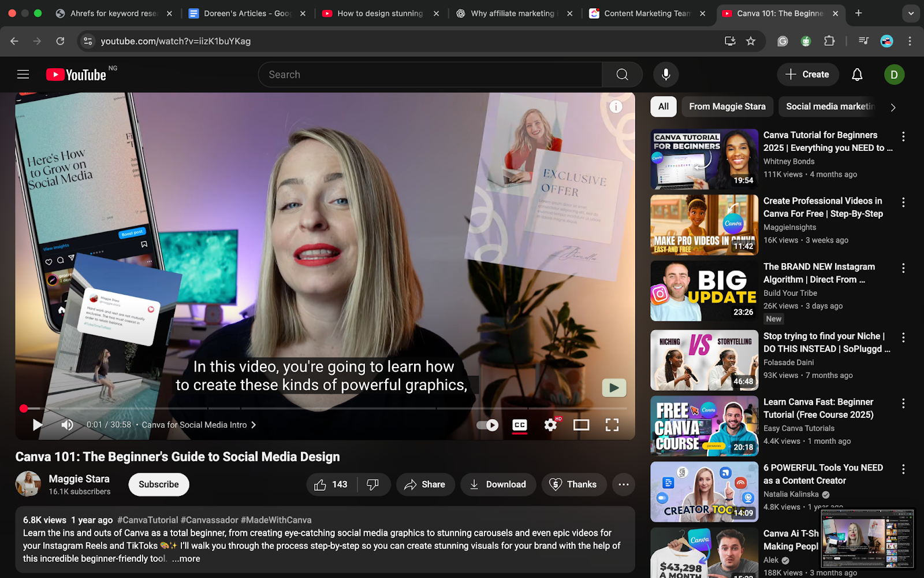The height and width of the screenshot is (578, 924).
Task: Expand description with ...more
Action: coord(186,559)
